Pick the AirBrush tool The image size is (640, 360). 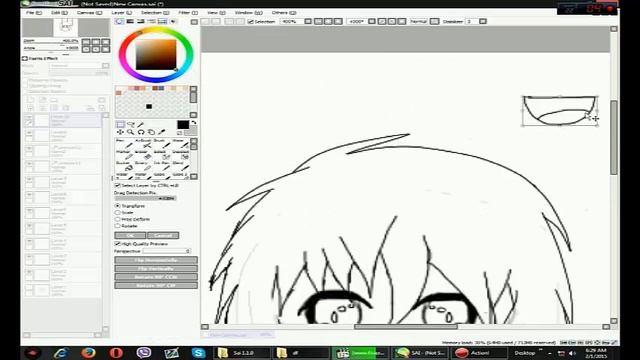click(143, 143)
